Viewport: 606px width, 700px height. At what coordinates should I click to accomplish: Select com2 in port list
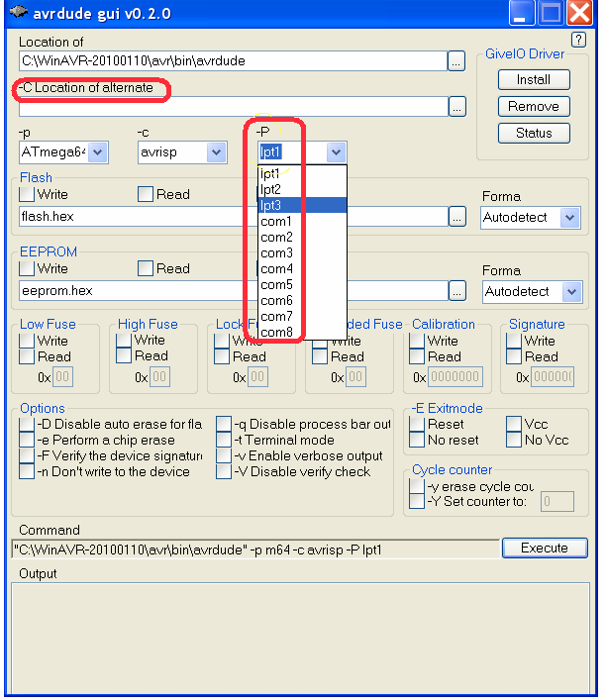click(302, 237)
